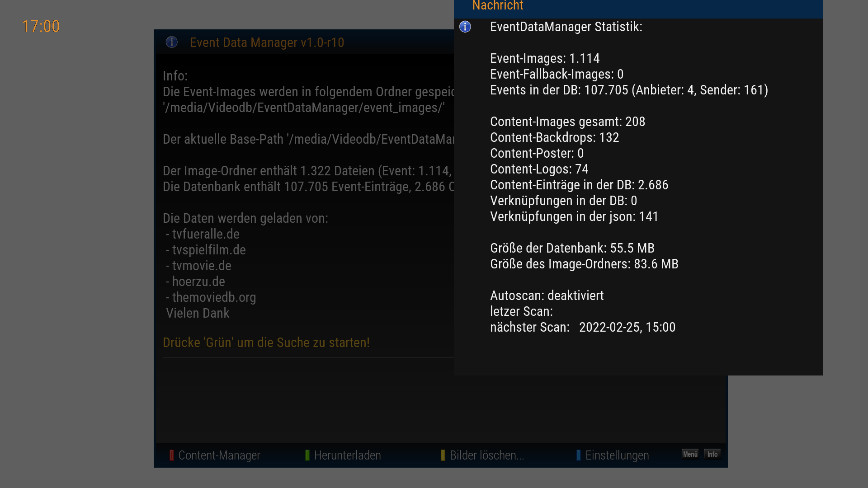Click the Menü key icon

pos(690,454)
